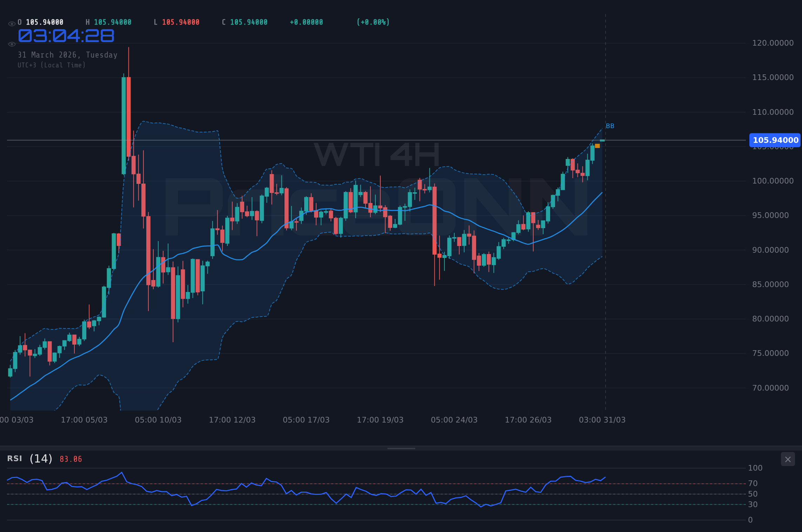Select the RSI reading 83.06

tap(70, 459)
